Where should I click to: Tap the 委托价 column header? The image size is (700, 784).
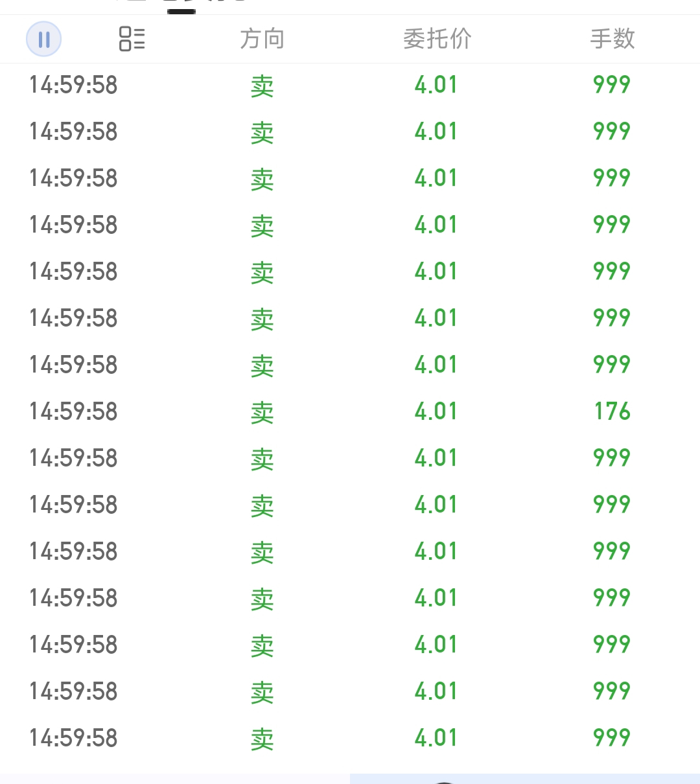point(437,39)
